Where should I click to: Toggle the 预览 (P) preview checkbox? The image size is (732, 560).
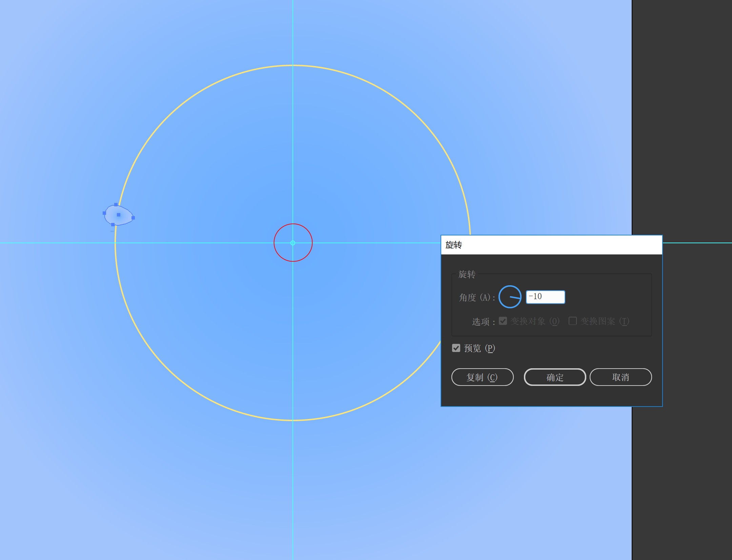point(456,348)
